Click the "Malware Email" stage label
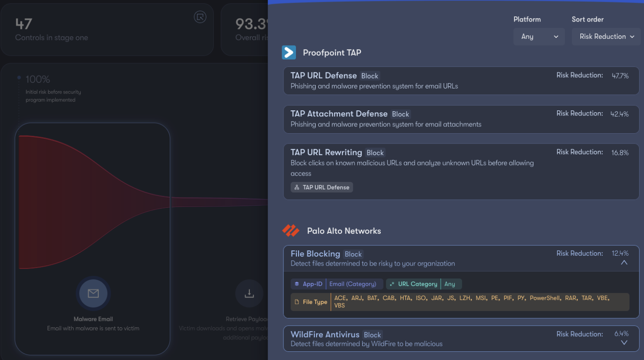644x360 pixels. click(93, 319)
